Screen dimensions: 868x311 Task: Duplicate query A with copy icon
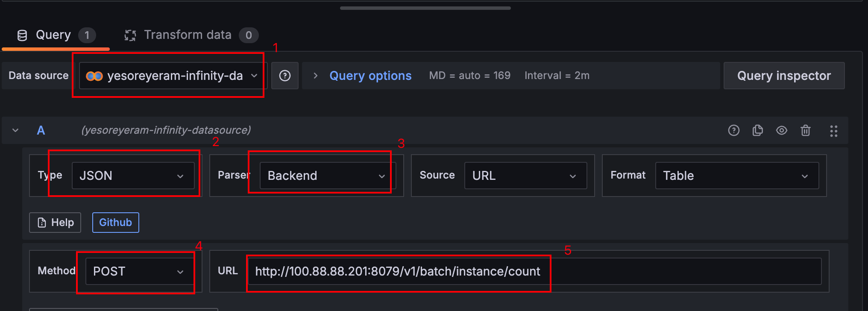pyautogui.click(x=757, y=130)
